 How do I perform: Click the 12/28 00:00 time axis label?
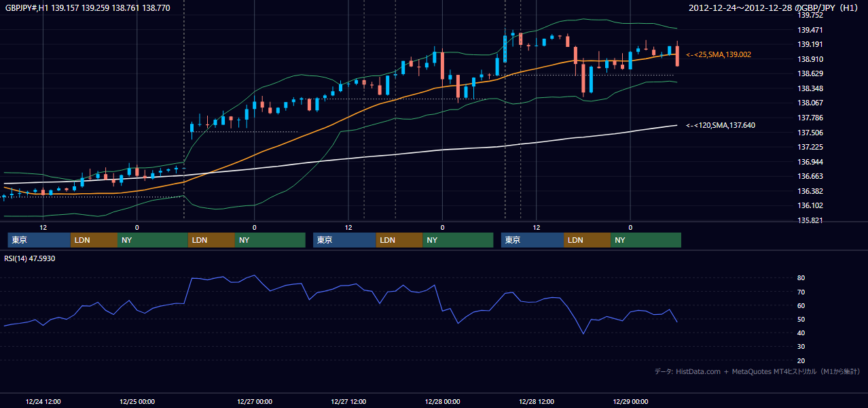442,401
